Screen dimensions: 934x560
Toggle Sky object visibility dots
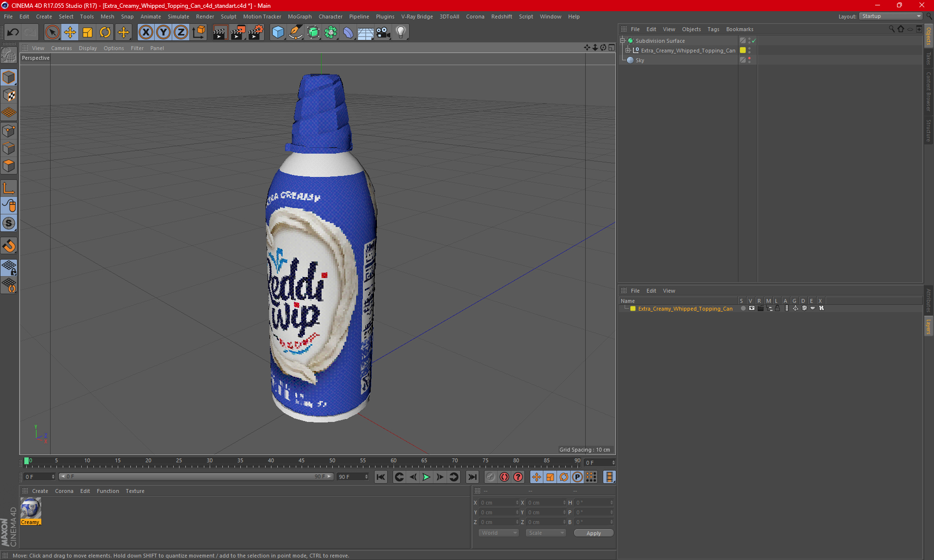click(x=749, y=60)
